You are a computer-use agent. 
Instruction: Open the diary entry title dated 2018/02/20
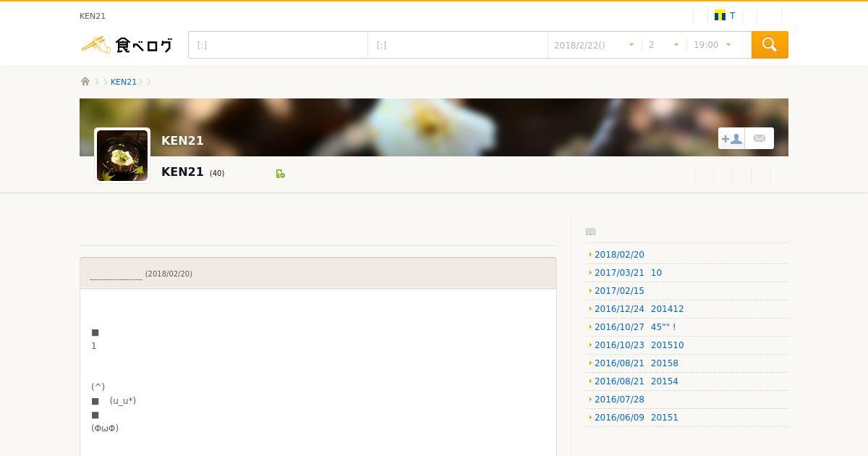(x=116, y=274)
